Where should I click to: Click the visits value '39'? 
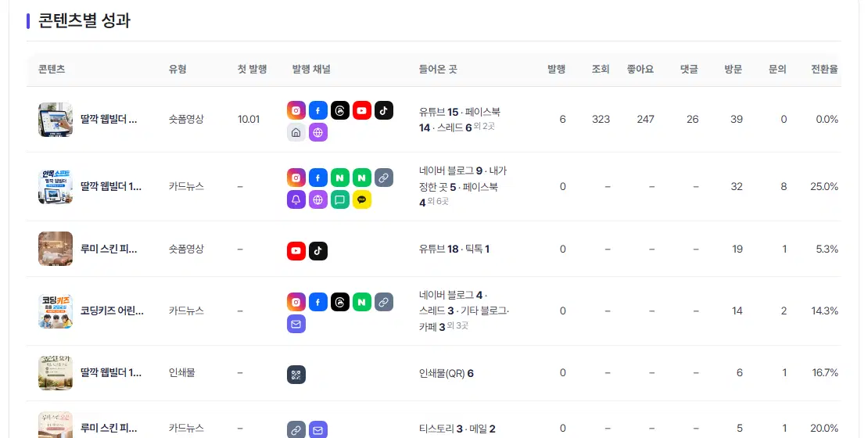pyautogui.click(x=737, y=119)
